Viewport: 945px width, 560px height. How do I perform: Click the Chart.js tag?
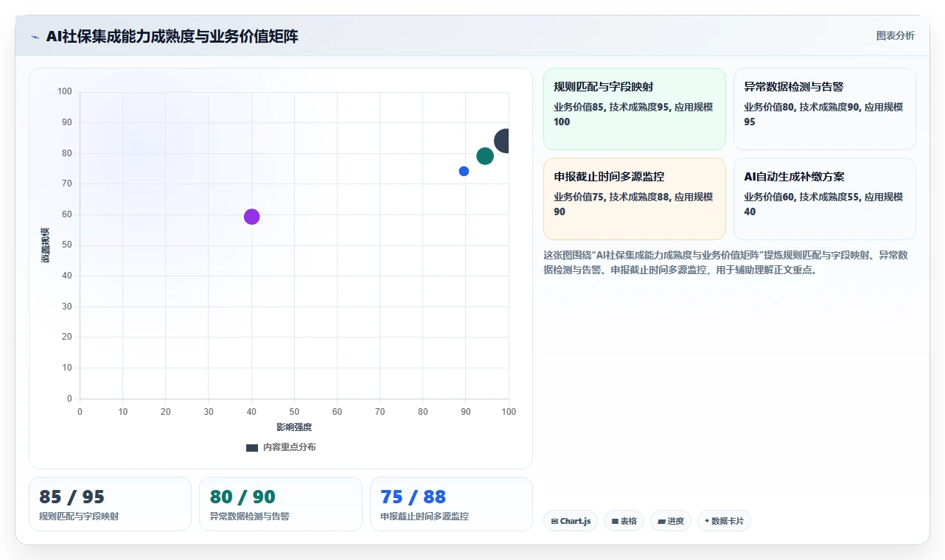[x=571, y=521]
